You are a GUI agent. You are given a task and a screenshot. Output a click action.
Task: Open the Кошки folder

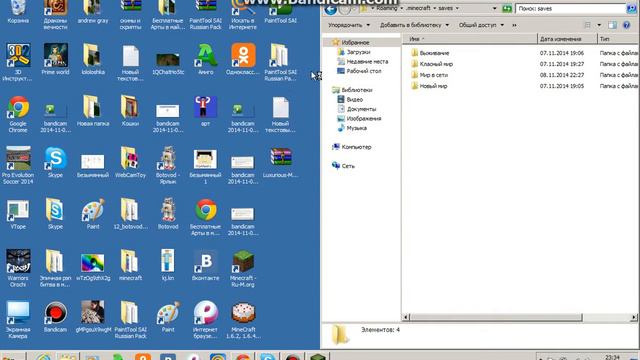point(130,111)
